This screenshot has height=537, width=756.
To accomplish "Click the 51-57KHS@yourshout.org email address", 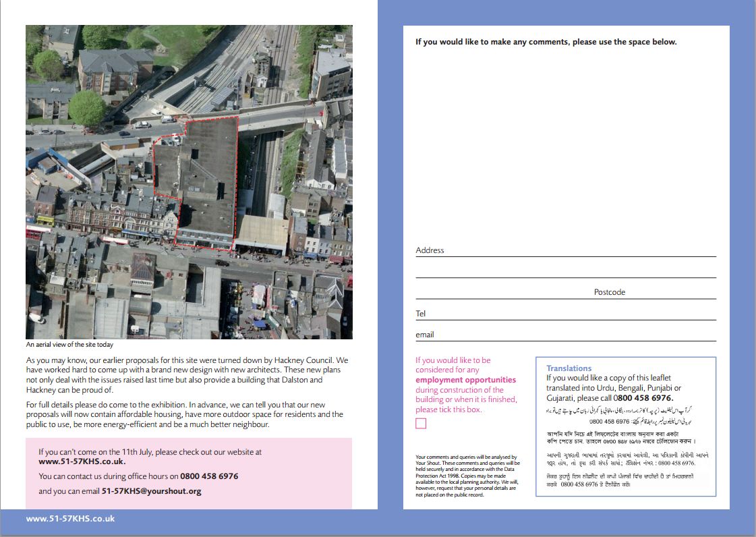I will point(151,491).
